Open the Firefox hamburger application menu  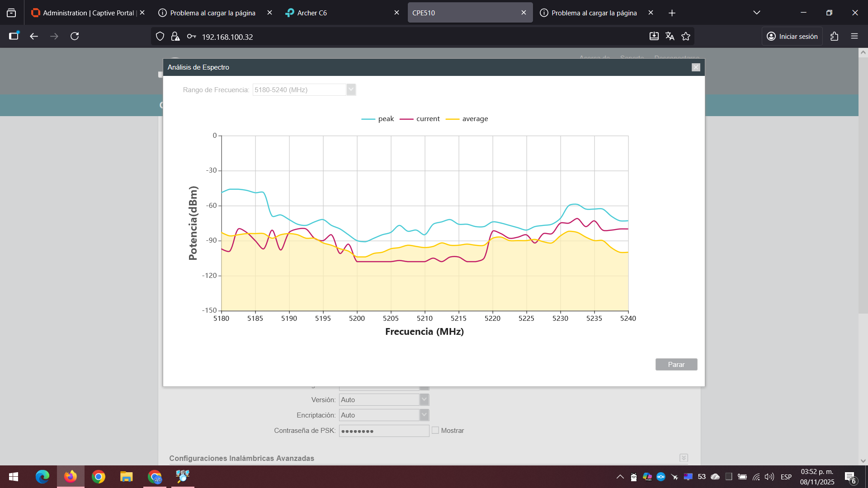854,36
